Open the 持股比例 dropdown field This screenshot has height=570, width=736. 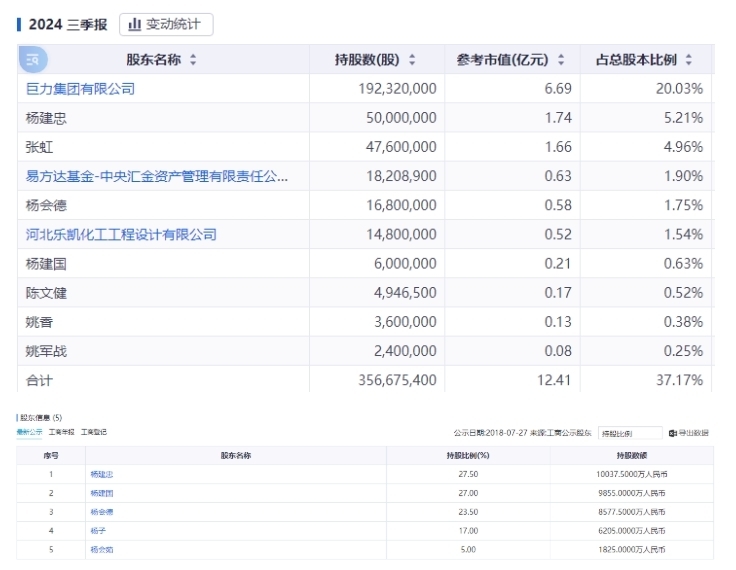pyautogui.click(x=630, y=433)
